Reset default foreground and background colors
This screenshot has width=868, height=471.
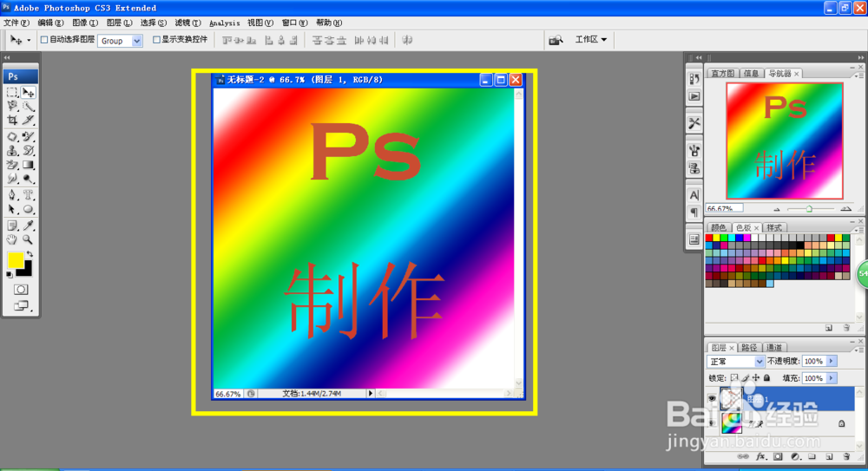(10, 274)
